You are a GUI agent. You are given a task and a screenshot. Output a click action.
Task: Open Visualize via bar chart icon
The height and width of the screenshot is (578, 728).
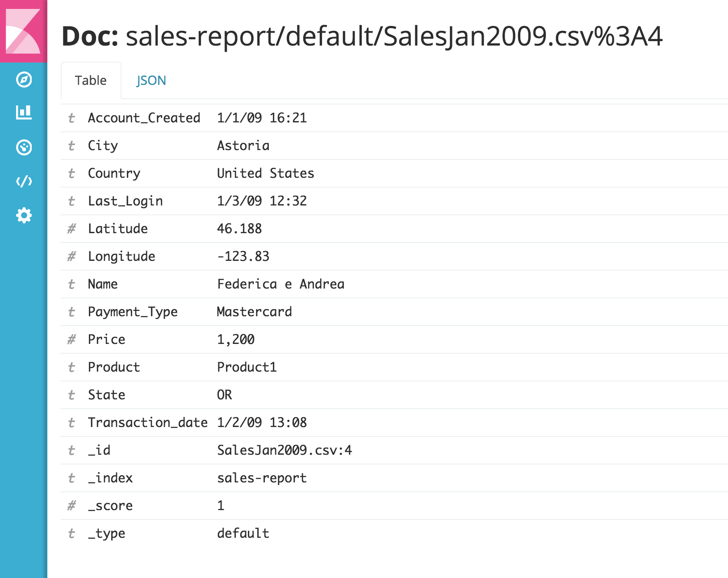(x=24, y=113)
